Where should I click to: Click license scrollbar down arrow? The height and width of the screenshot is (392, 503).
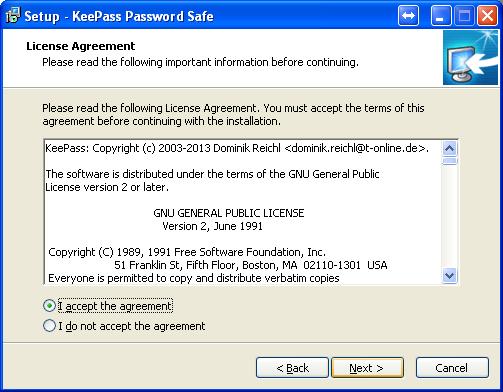tap(450, 276)
